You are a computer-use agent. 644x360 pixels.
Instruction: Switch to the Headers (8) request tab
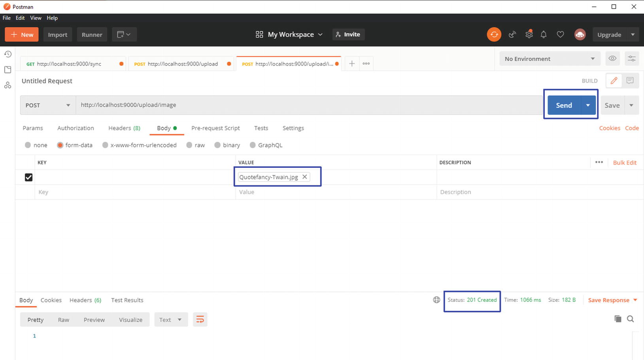pos(124,128)
